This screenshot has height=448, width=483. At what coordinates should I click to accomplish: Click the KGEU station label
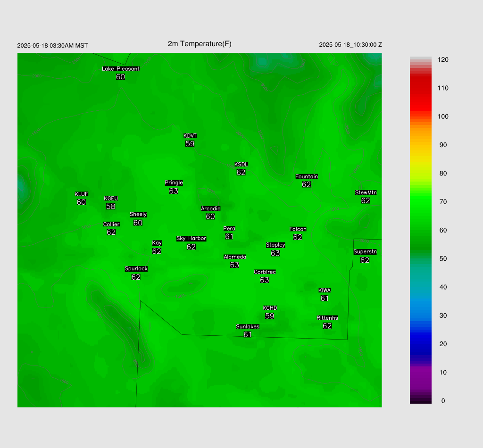pos(111,199)
